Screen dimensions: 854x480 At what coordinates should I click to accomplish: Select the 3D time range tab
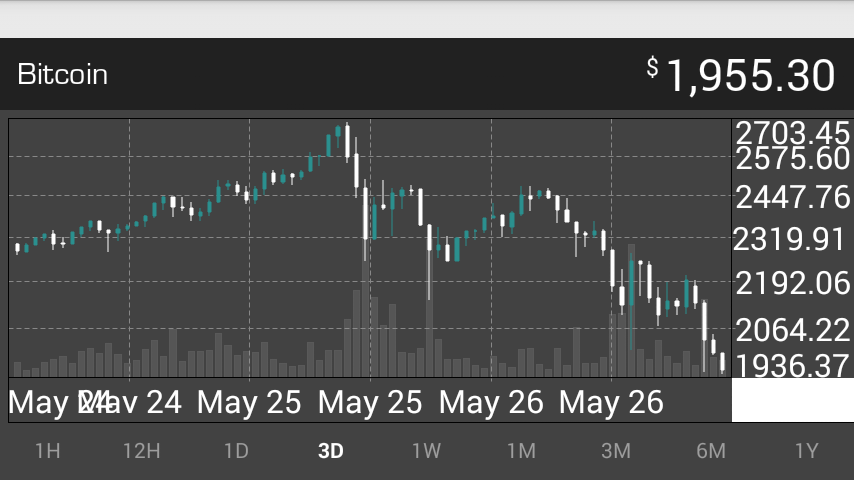pos(331,451)
